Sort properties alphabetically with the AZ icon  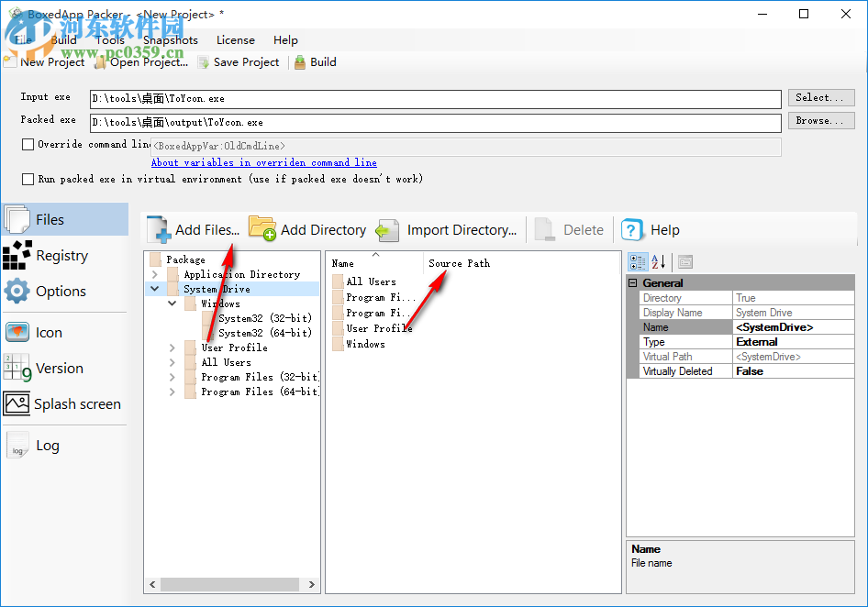658,261
